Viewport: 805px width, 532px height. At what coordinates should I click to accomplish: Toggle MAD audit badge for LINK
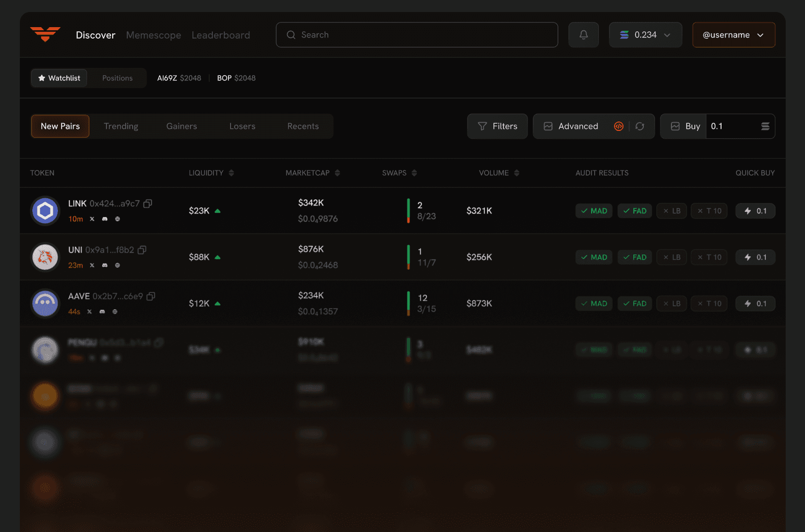tap(594, 211)
